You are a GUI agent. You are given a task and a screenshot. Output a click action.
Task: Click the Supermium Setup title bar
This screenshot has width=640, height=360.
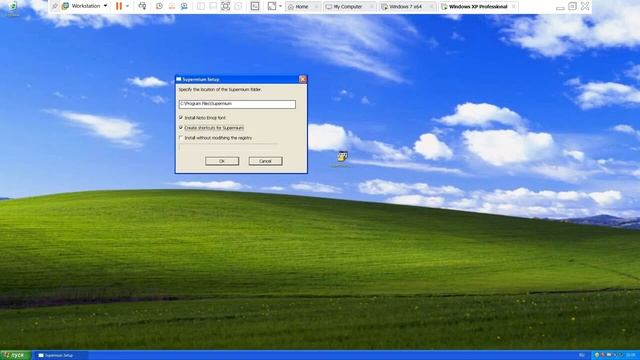[x=237, y=79]
